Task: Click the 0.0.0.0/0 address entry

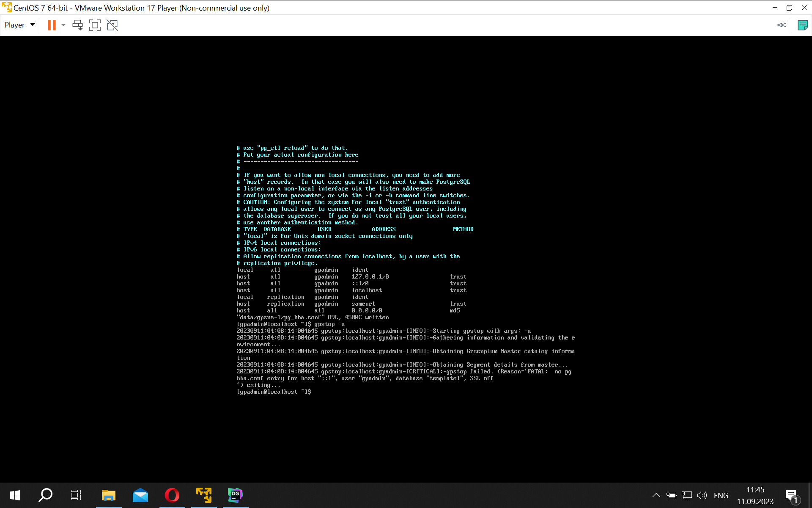Action: [367, 311]
